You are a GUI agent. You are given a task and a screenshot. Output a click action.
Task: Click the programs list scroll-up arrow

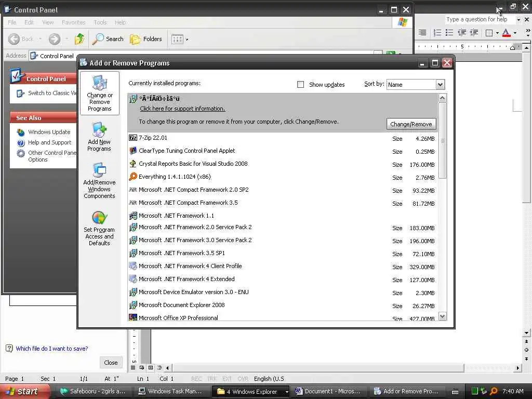tap(443, 98)
